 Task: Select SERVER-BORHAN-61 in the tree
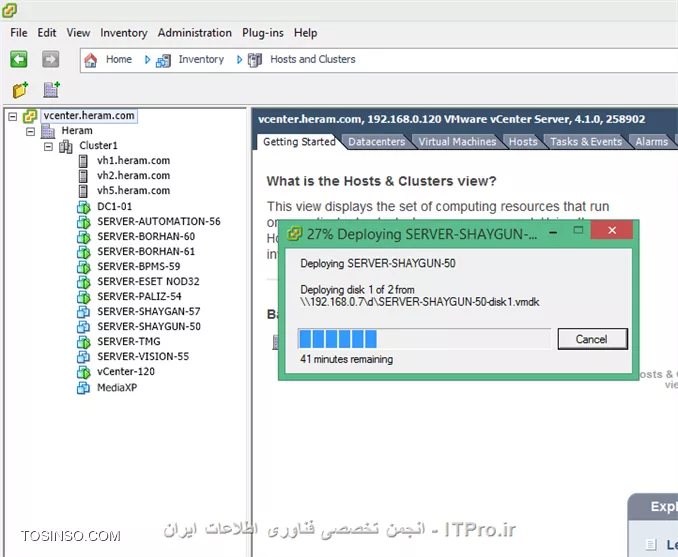pos(146,252)
